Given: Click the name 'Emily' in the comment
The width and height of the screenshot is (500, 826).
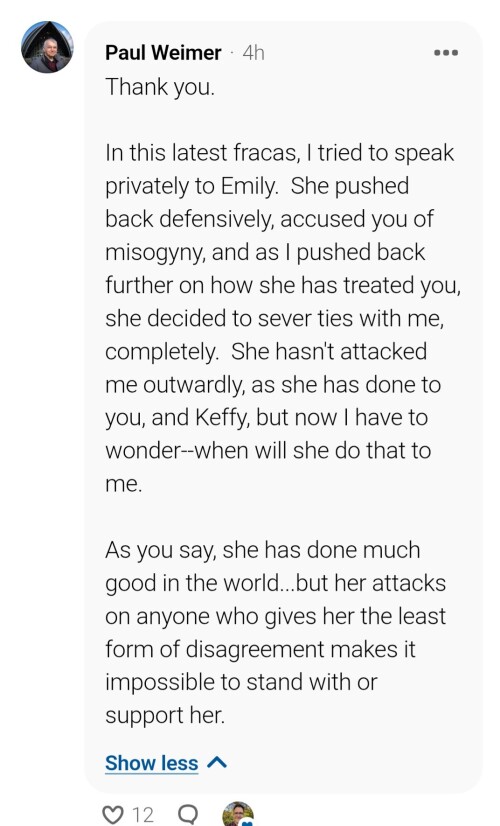Looking at the screenshot, I should pos(249,186).
